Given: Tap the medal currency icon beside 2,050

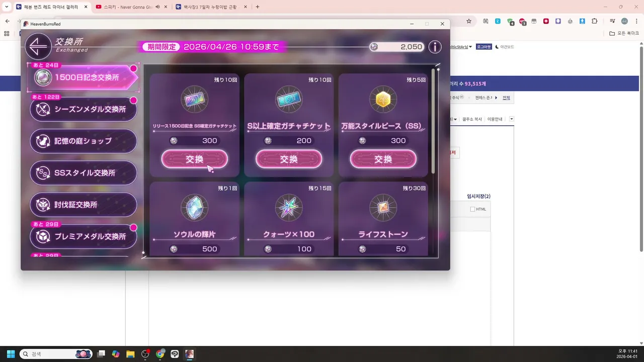Looking at the screenshot, I should click(x=374, y=47).
